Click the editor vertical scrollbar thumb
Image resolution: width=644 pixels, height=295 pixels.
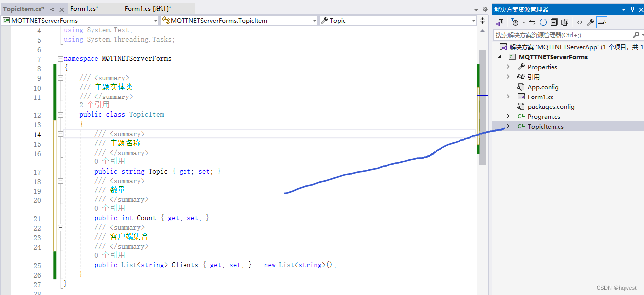482,107
